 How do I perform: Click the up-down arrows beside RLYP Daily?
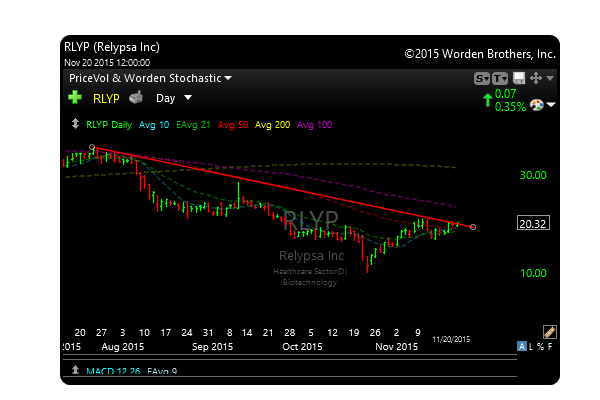tap(75, 125)
